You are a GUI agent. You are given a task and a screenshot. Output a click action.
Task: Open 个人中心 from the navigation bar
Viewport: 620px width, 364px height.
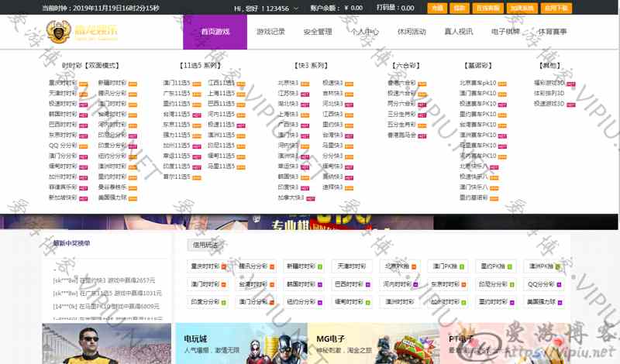point(364,32)
